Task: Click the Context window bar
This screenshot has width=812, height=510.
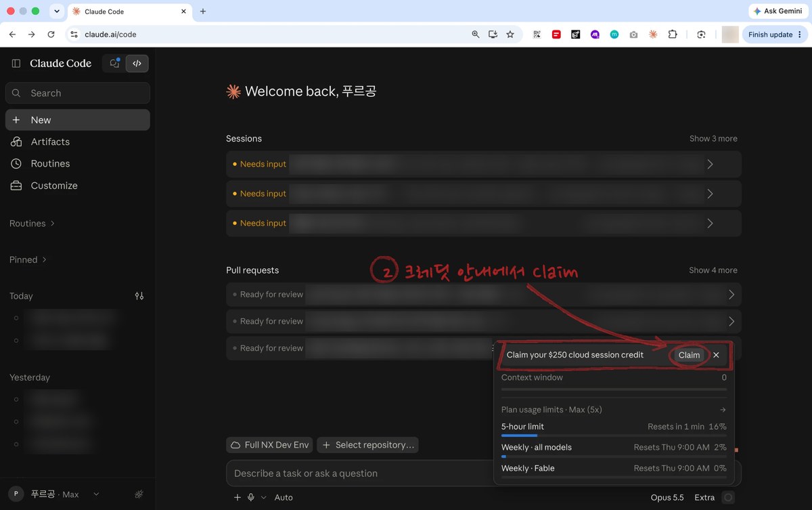Action: pos(614,389)
